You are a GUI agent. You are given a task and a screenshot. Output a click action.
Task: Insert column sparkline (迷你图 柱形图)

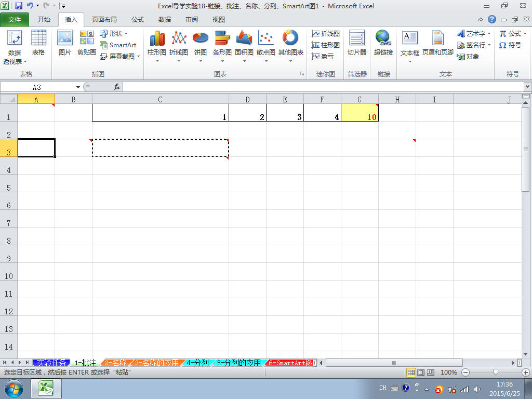click(x=325, y=45)
